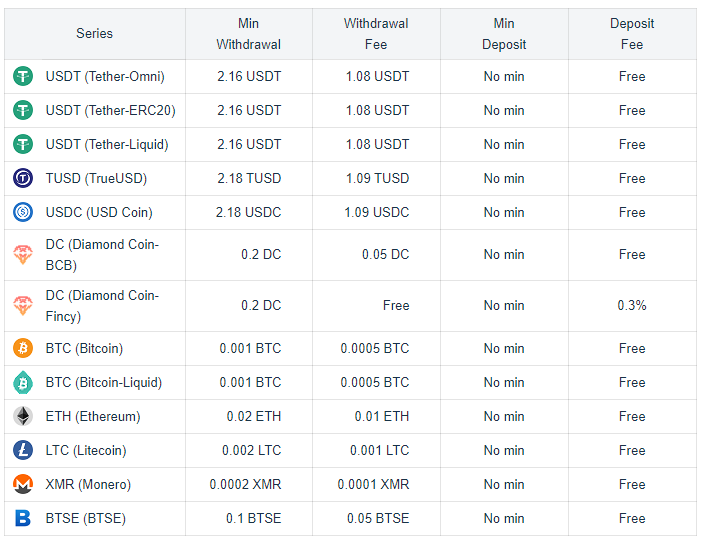The image size is (708, 557).
Task: Click the teal Bitcoin-Liquid icon
Action: [x=23, y=382]
